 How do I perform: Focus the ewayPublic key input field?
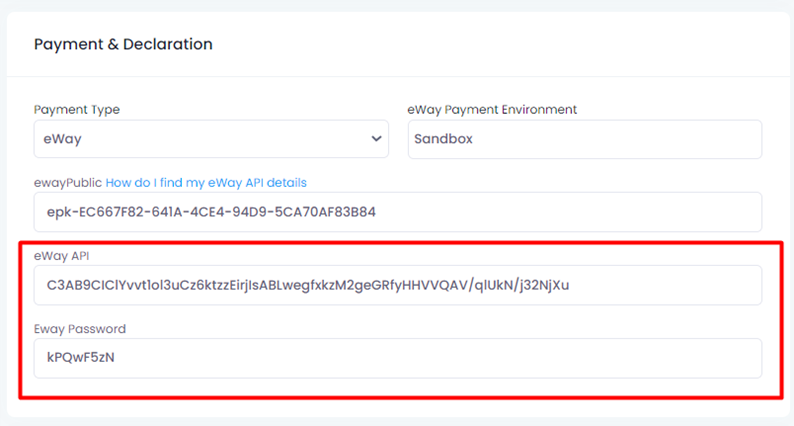click(398, 212)
